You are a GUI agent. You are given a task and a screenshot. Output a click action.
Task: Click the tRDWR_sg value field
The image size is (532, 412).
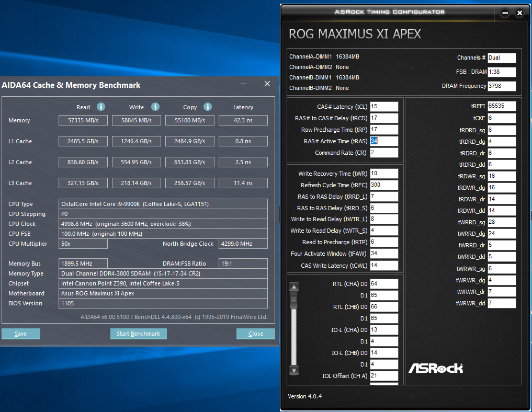(502, 176)
